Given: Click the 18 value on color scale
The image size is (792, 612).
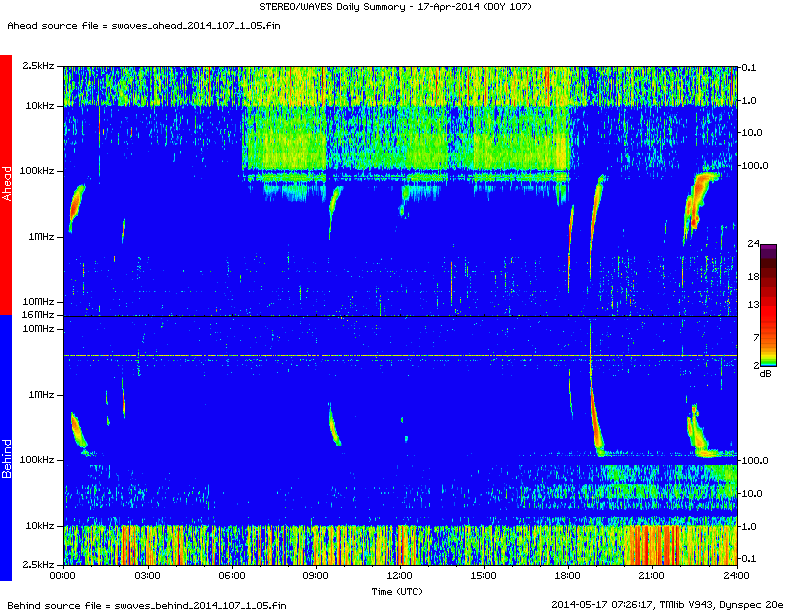Looking at the screenshot, I should pos(754,276).
